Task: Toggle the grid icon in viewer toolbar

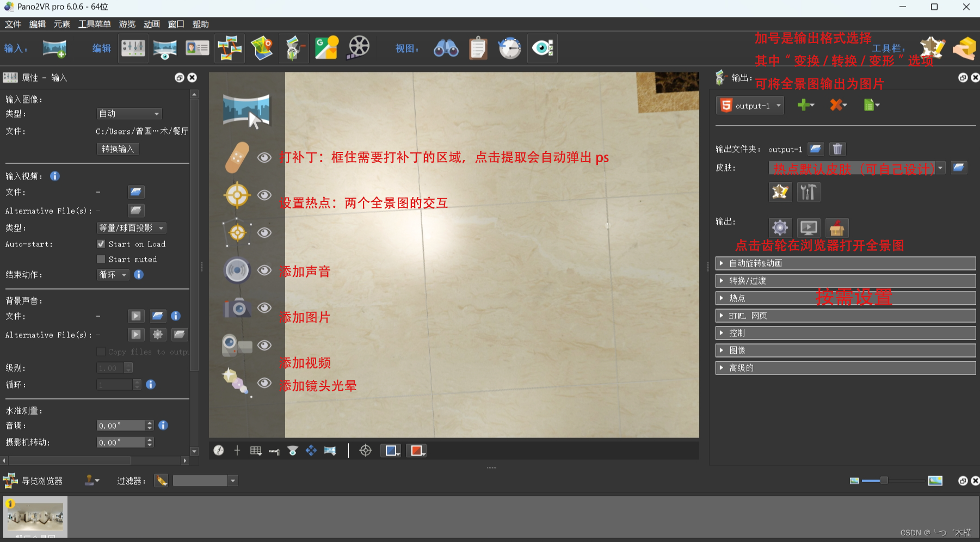Action: [x=256, y=451]
